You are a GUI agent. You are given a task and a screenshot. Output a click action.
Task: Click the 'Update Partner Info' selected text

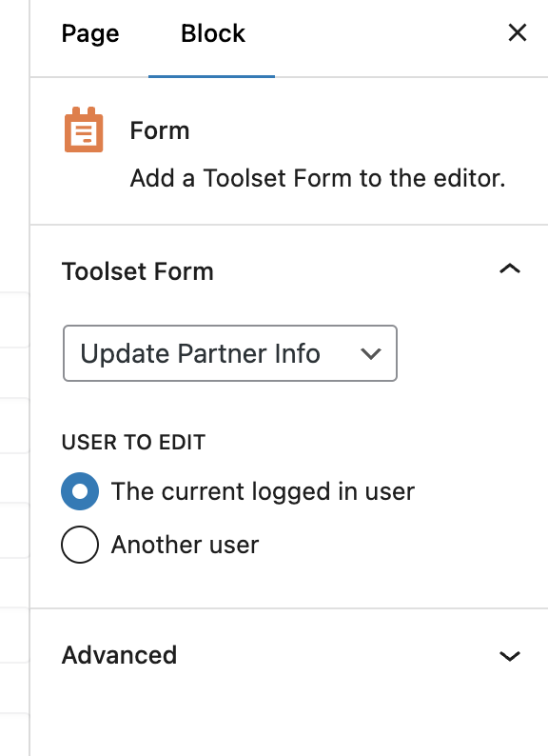coord(200,354)
